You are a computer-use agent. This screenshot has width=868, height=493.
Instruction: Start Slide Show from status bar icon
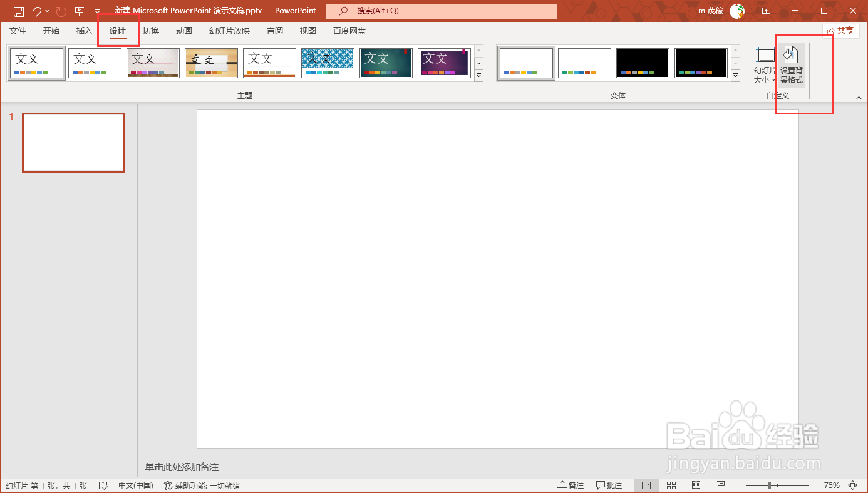point(721,485)
